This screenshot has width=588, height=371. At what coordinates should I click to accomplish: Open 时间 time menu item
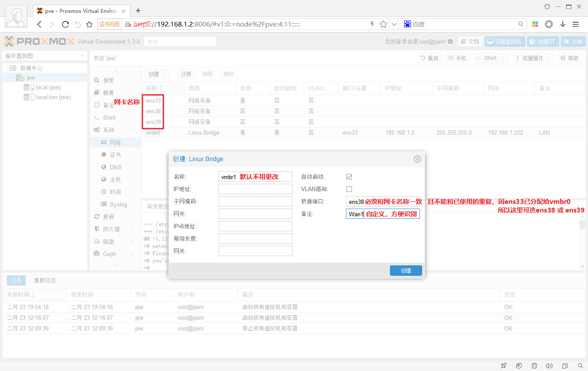[115, 192]
